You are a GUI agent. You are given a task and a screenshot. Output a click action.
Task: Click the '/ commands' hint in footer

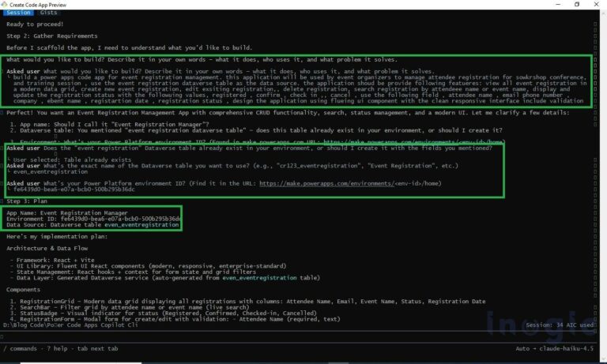[x=20, y=348]
